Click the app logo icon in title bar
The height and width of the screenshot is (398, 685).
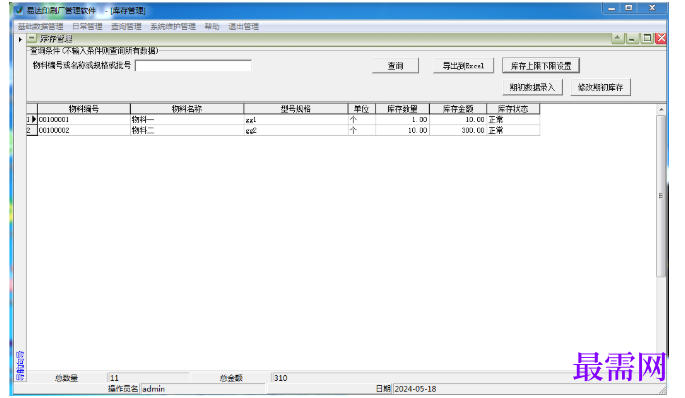point(19,10)
